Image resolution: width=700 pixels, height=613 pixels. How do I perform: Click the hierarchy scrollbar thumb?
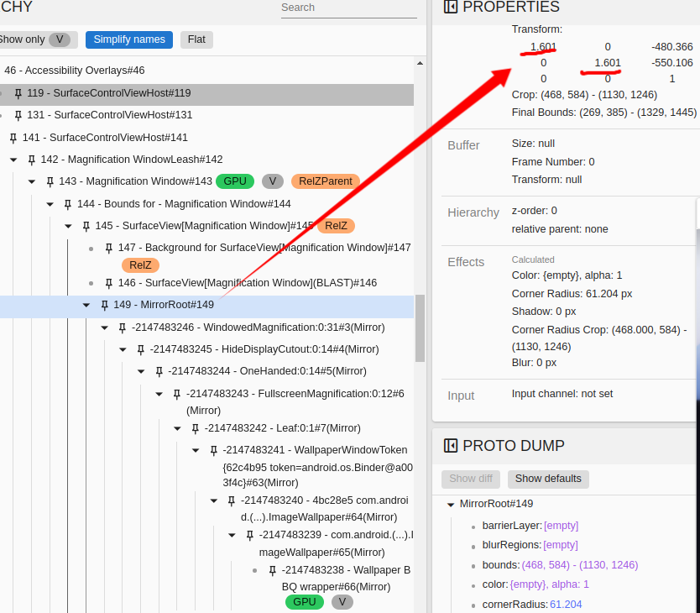click(420, 328)
